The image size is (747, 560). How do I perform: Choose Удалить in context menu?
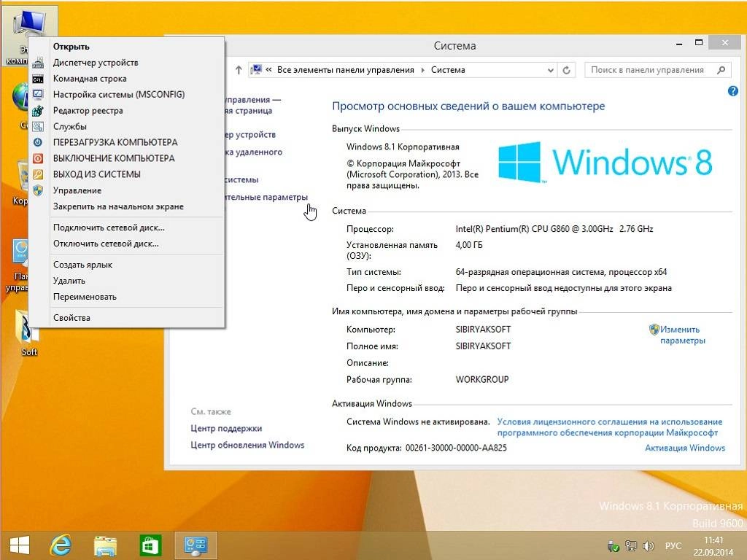click(x=69, y=281)
